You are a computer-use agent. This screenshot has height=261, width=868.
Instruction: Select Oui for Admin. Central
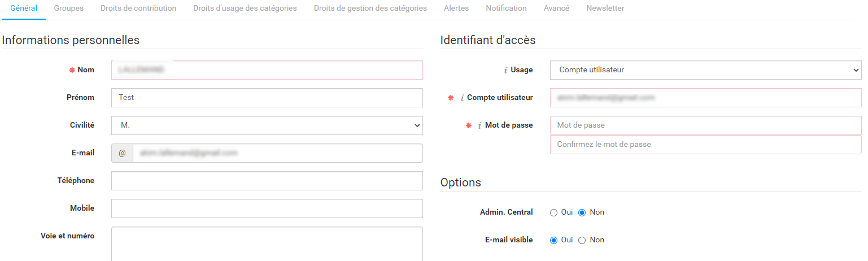pos(553,212)
